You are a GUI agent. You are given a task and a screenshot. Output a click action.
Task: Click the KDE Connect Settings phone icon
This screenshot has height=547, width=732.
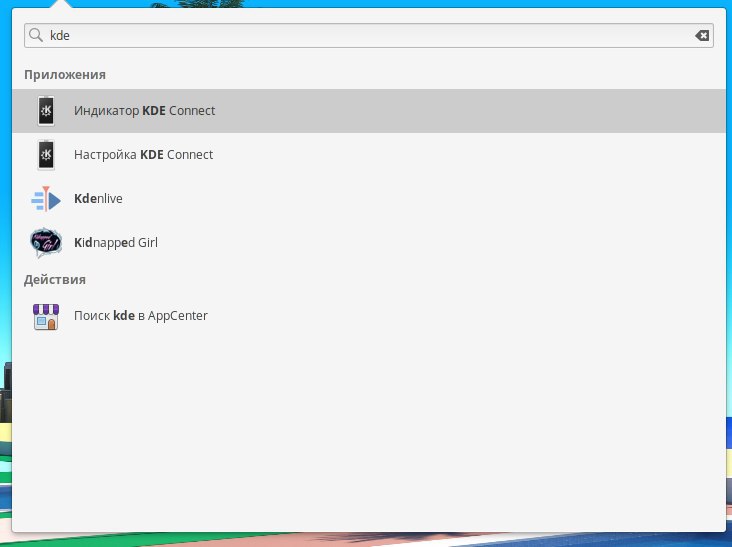pos(46,154)
